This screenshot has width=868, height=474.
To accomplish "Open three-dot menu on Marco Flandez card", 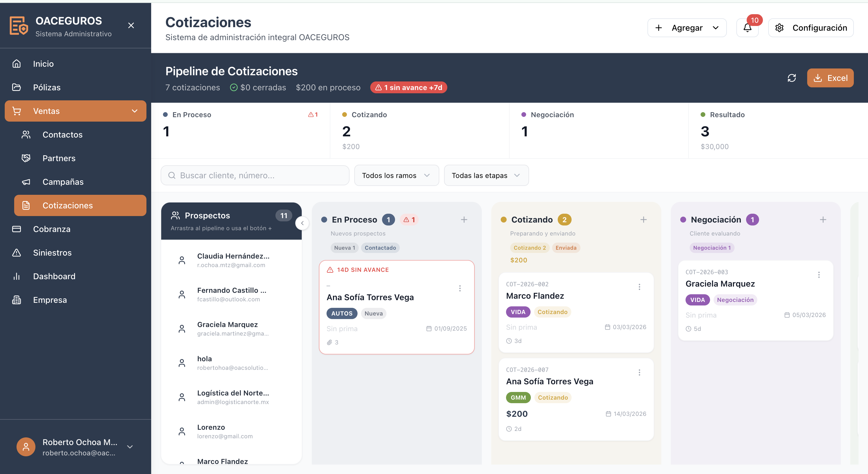I will pyautogui.click(x=639, y=287).
